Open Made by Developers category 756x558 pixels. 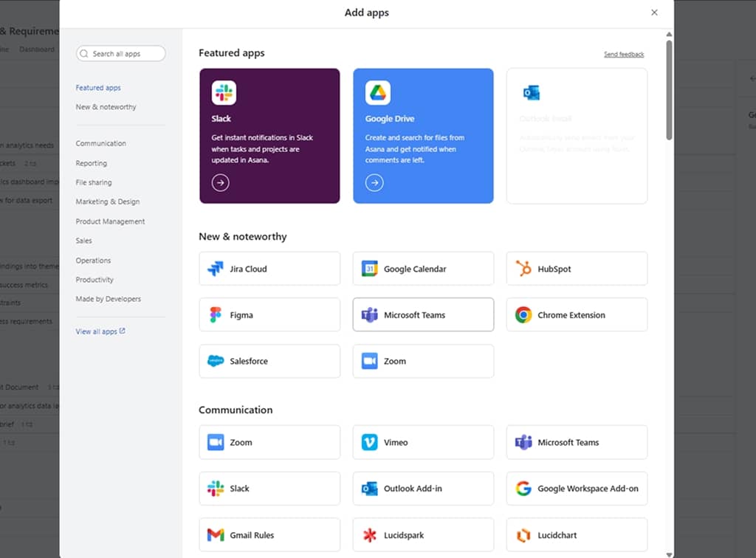click(108, 299)
